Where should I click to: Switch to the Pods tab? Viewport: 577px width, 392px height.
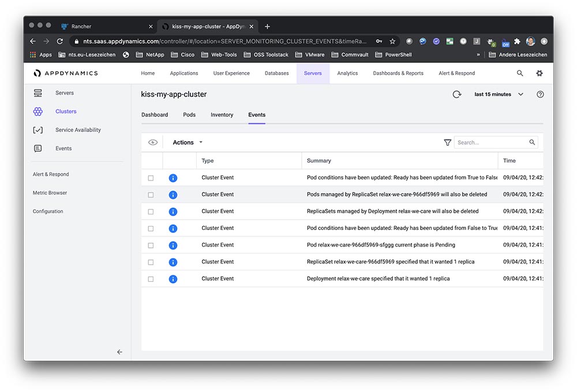[189, 115]
